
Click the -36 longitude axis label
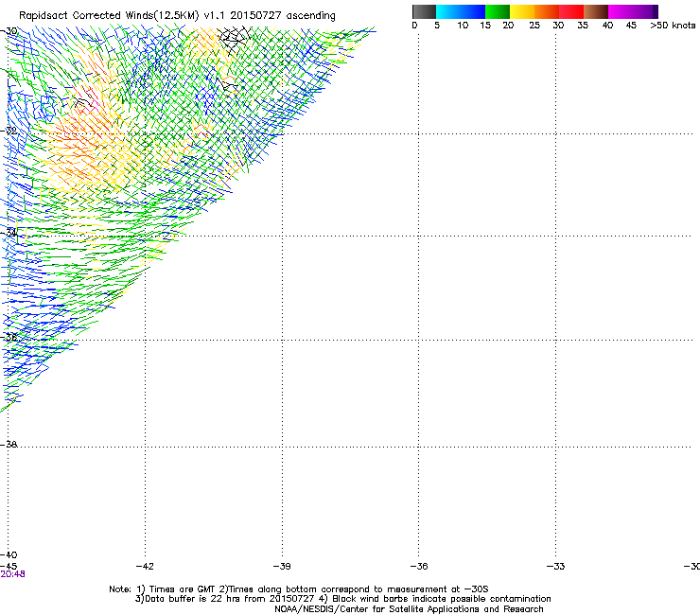(418, 567)
